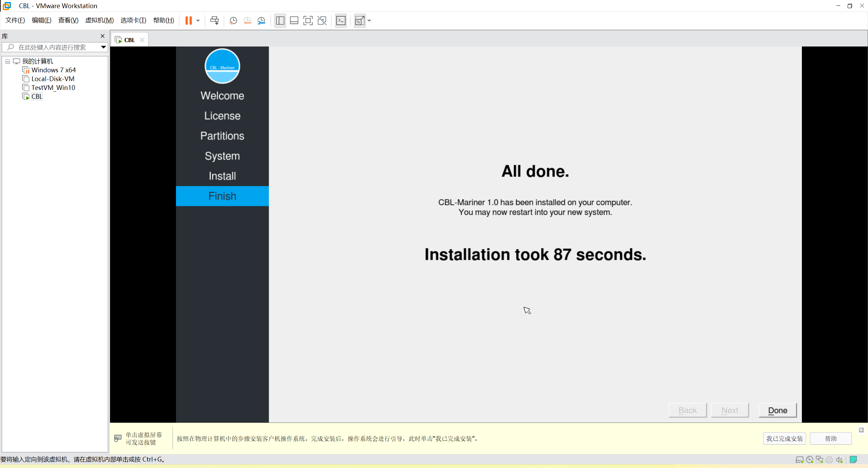Click the CD/DVD drive status icon

[x=810, y=460]
